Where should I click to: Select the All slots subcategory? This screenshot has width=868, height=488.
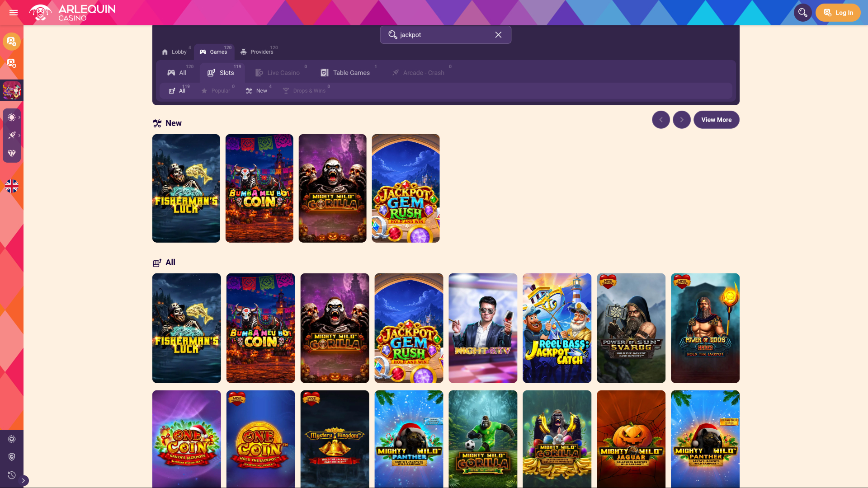[178, 91]
